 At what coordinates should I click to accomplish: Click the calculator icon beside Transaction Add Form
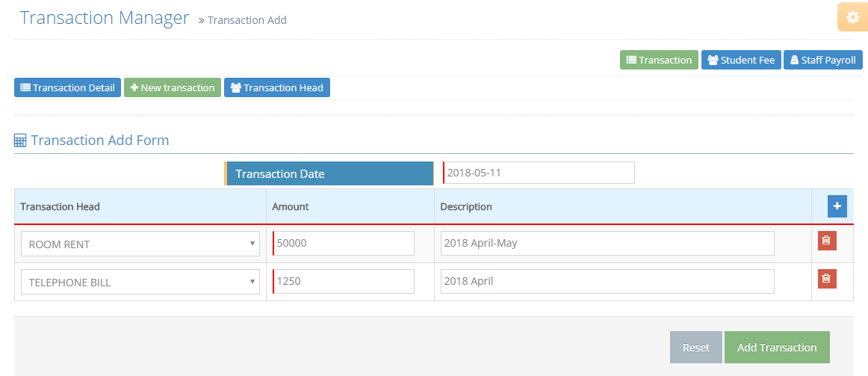(x=21, y=141)
